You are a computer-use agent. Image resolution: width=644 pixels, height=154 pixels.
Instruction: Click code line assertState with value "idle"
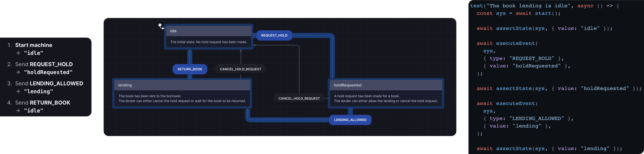tap(545, 28)
